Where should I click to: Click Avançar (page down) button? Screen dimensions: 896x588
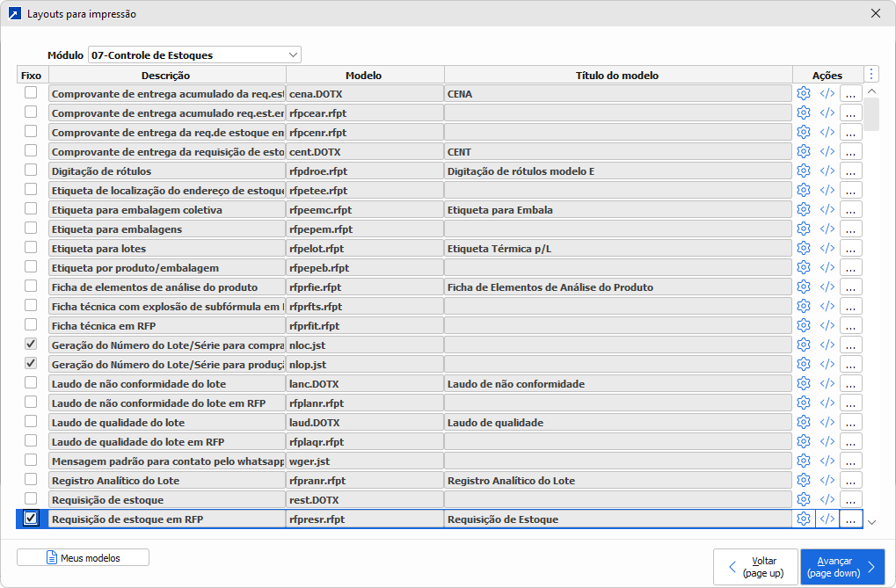pos(841,567)
